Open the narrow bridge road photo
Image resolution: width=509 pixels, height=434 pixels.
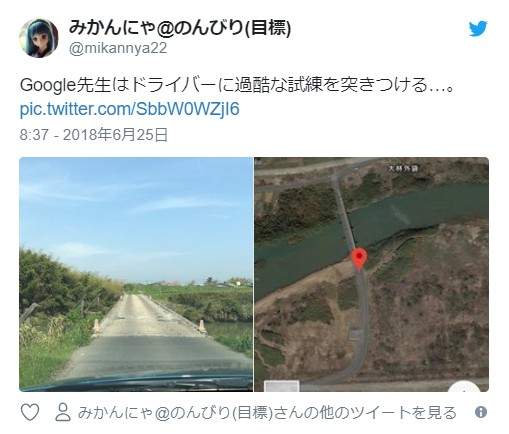136,274
